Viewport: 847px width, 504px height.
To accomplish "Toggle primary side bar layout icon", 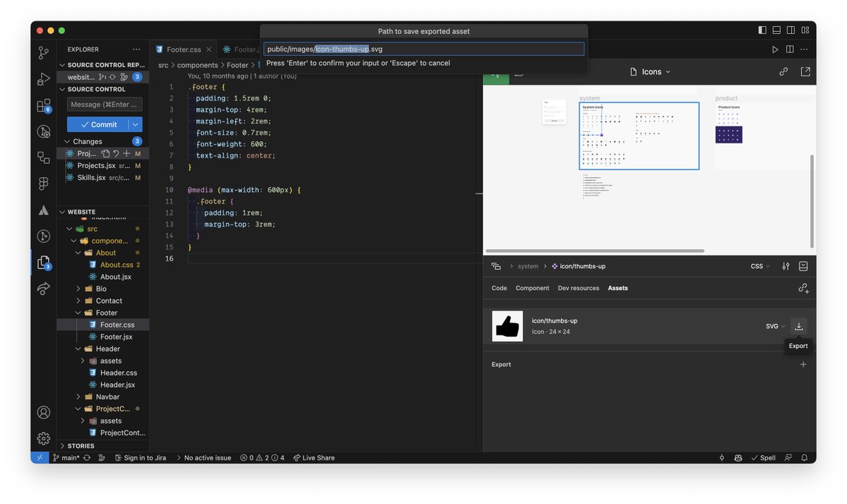I will point(762,30).
